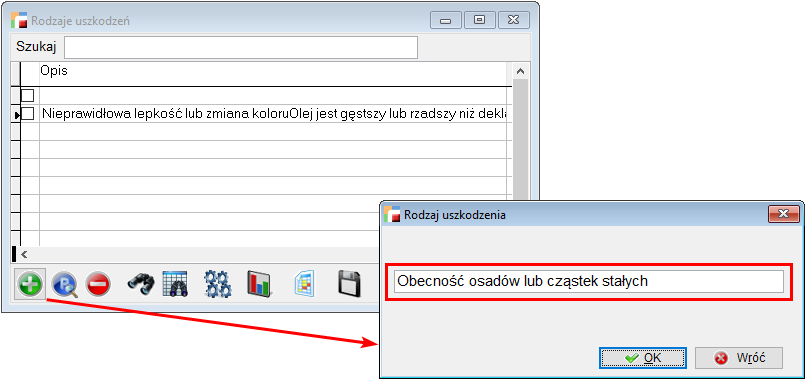The image size is (806, 380).
Task: Click the scrollbar up arrow in list
Action: [520, 71]
